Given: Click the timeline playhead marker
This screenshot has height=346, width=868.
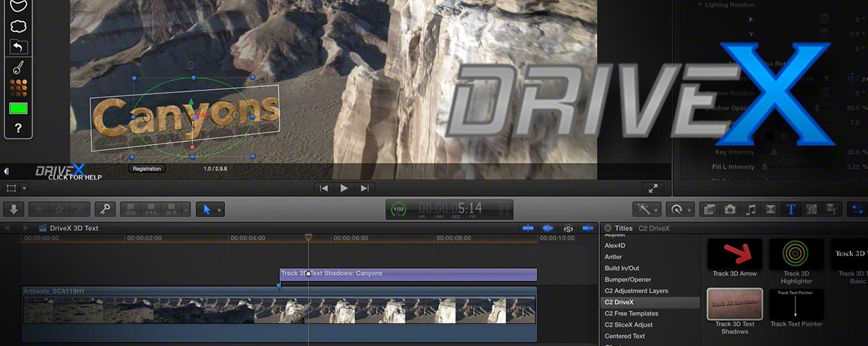Looking at the screenshot, I should coord(308,237).
